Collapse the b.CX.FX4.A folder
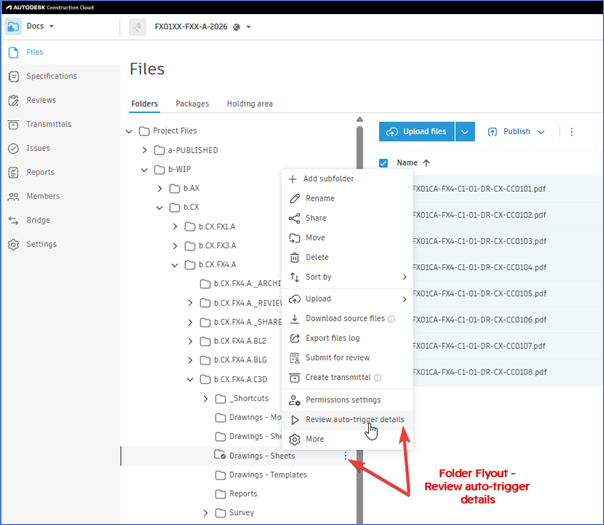Screen dimensions: 604x525 [x=175, y=265]
